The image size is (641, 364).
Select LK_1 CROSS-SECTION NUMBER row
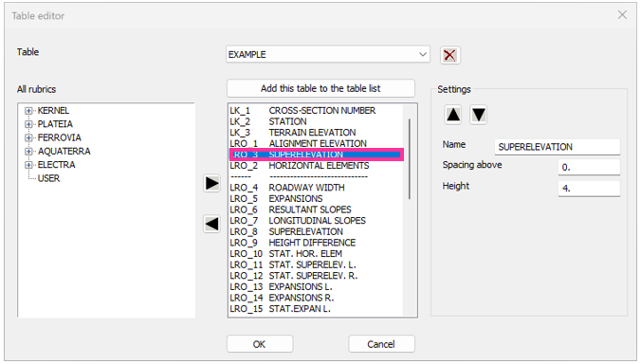(316, 110)
